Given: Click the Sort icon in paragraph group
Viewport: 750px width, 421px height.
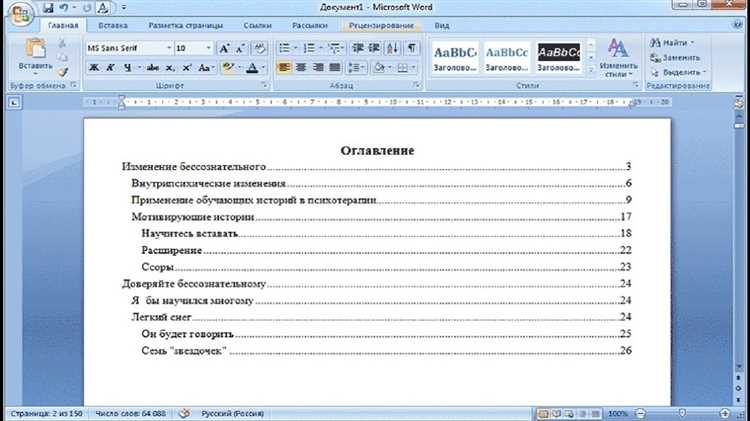Looking at the screenshot, I should coord(393,48).
